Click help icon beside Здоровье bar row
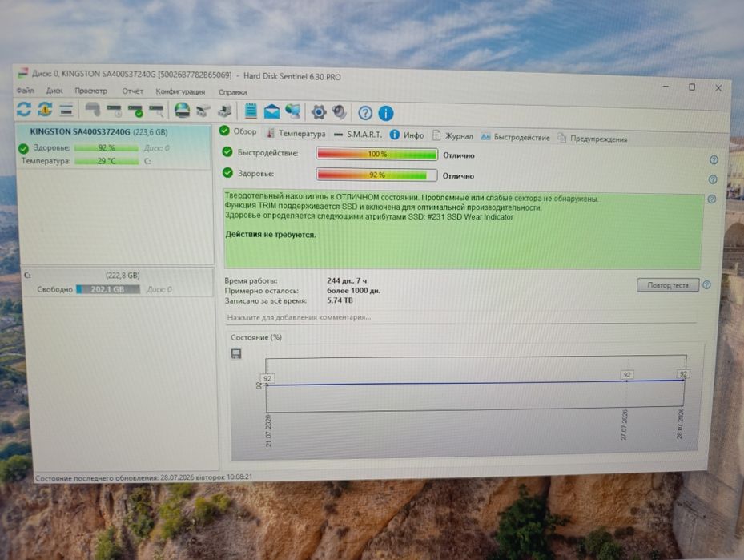This screenshot has width=744, height=560. coord(712,180)
